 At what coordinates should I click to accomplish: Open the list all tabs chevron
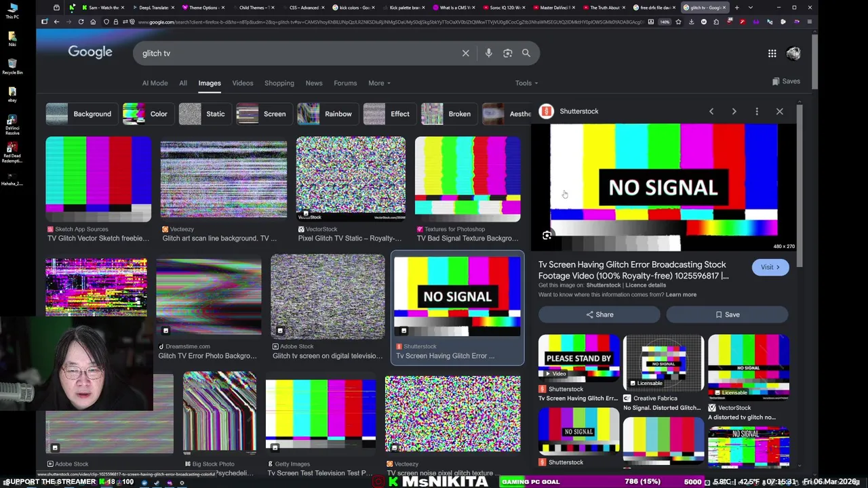pyautogui.click(x=750, y=7)
